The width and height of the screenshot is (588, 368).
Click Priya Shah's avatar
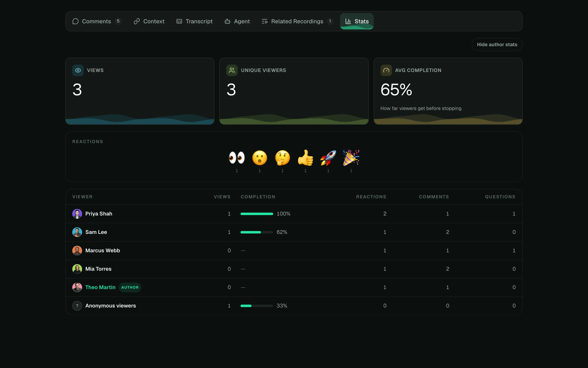click(77, 214)
